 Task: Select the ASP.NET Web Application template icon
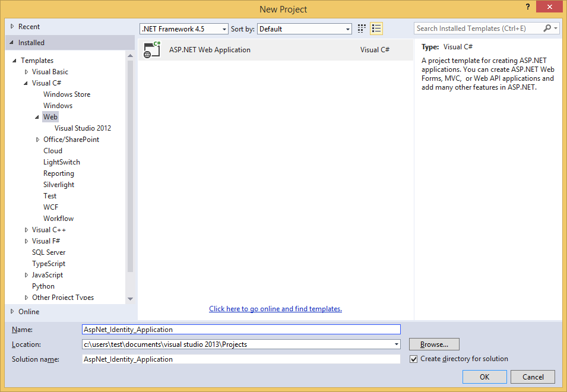[x=152, y=50]
